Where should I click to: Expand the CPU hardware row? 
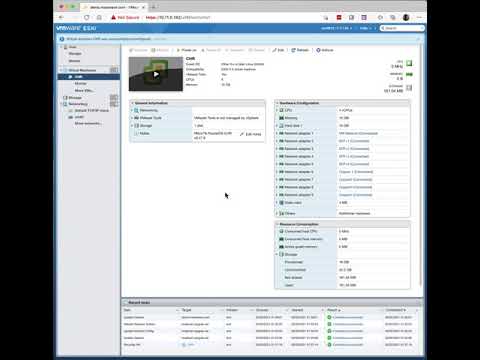(277, 110)
